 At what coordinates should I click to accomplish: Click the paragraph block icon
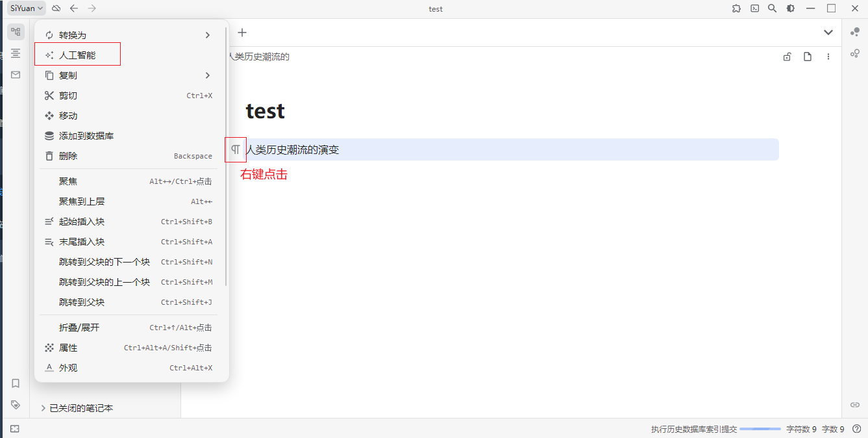click(236, 149)
